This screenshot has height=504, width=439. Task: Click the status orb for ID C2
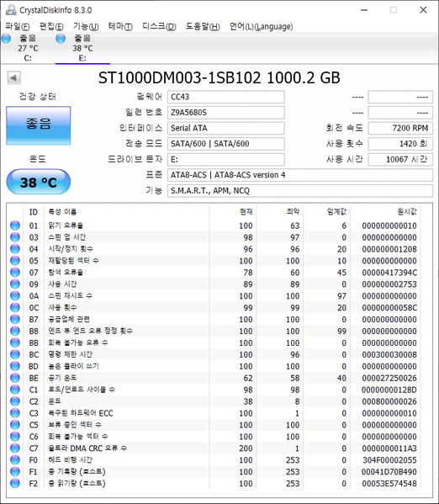[x=15, y=401]
